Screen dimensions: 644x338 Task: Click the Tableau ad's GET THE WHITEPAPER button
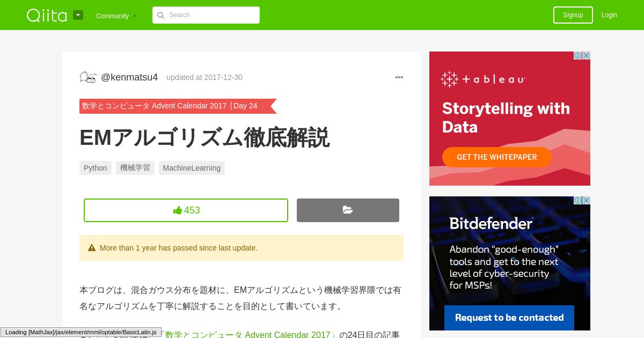[x=497, y=157]
